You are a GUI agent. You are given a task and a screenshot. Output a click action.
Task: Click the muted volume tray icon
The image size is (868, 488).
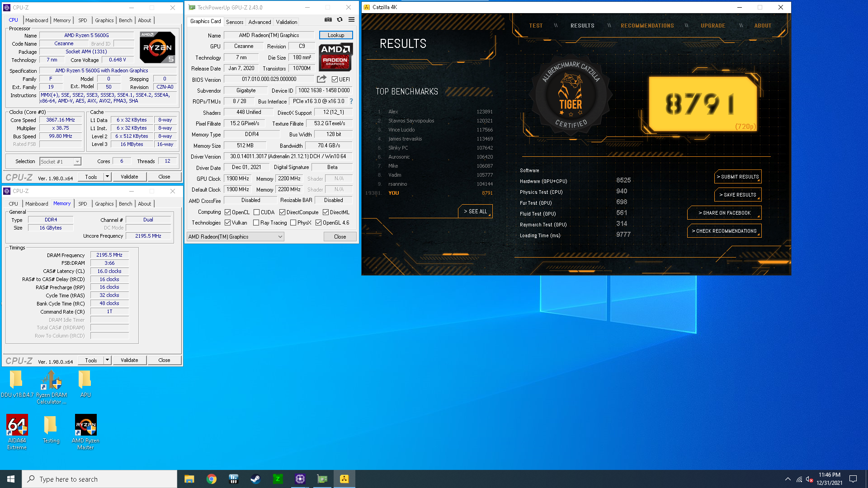pyautogui.click(x=809, y=479)
